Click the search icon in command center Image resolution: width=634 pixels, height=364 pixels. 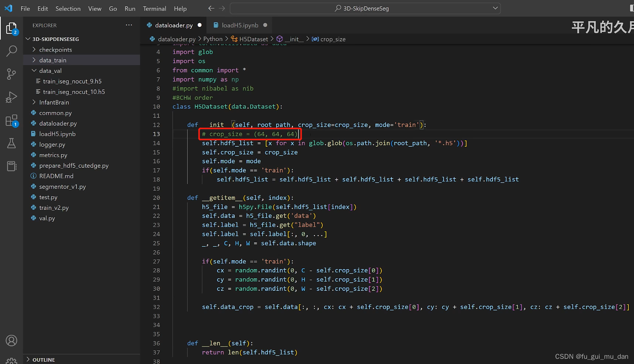(338, 8)
